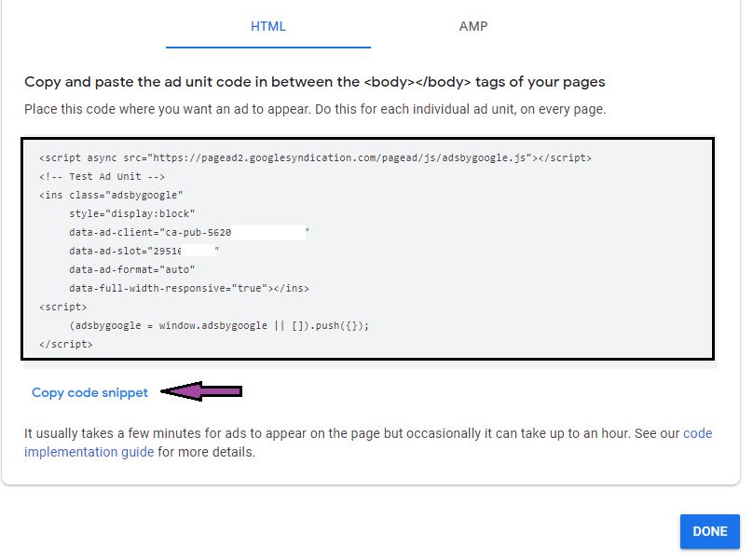Click the Copy code snippet link
This screenshot has width=753, height=560.
tap(89, 392)
